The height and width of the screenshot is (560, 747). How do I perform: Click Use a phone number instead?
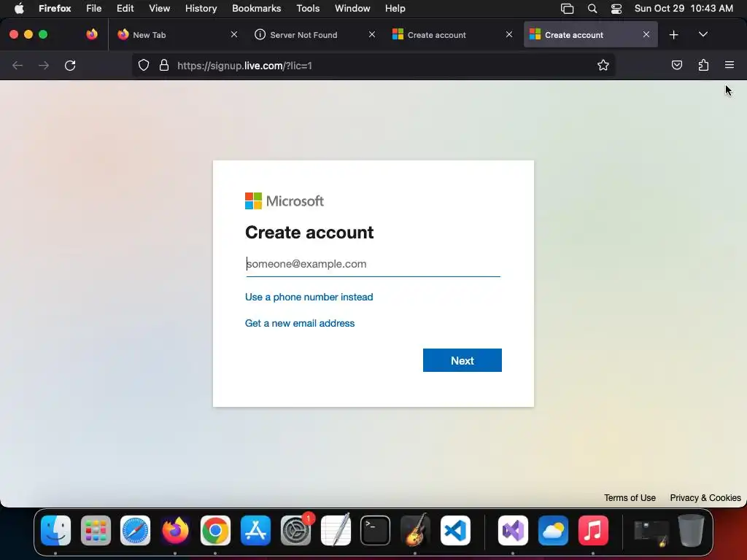pos(309,297)
